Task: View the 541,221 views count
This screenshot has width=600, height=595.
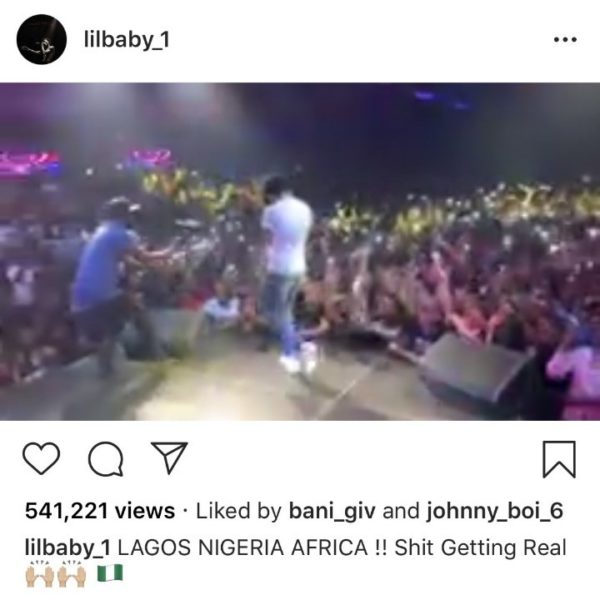Action: 100,511
